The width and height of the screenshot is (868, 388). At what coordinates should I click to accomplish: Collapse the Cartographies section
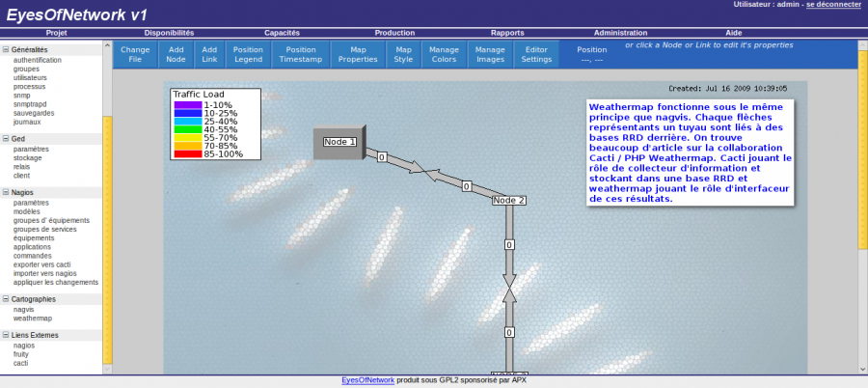coord(6,299)
